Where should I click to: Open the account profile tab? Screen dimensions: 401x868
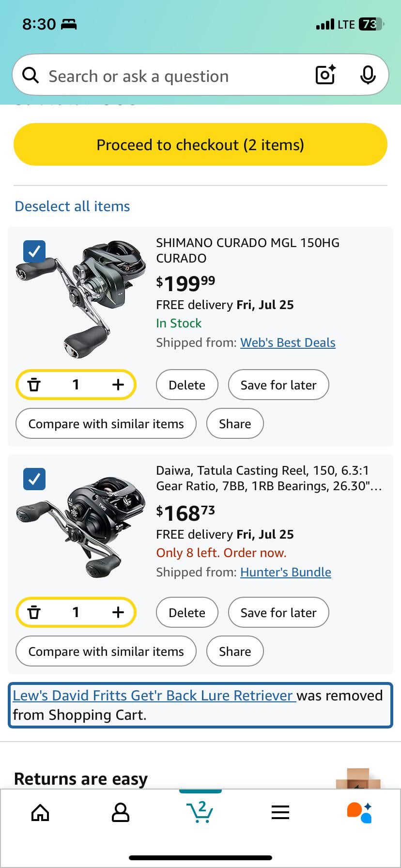click(120, 812)
